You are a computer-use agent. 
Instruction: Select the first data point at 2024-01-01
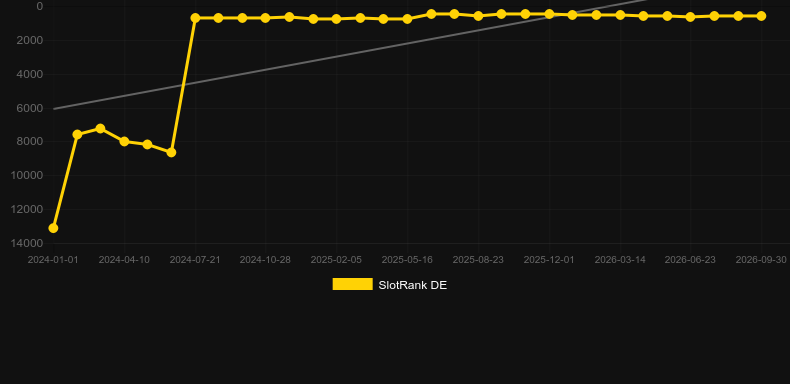53,228
